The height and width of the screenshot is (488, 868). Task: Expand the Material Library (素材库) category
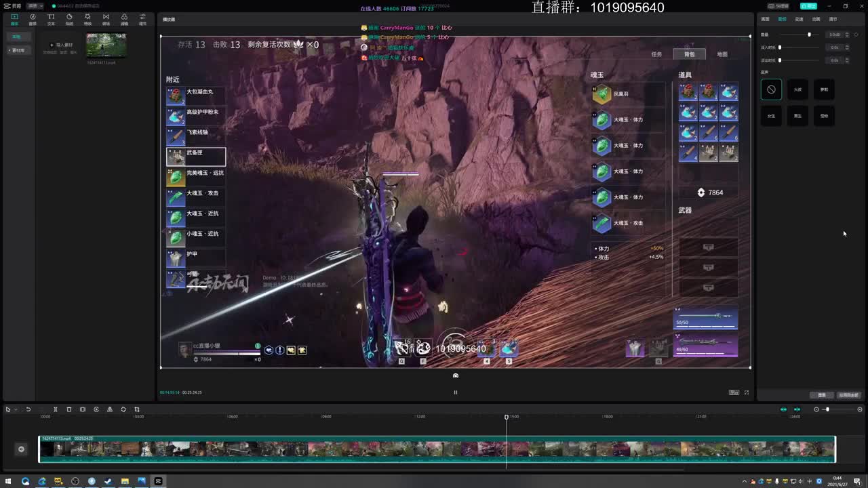tap(18, 50)
